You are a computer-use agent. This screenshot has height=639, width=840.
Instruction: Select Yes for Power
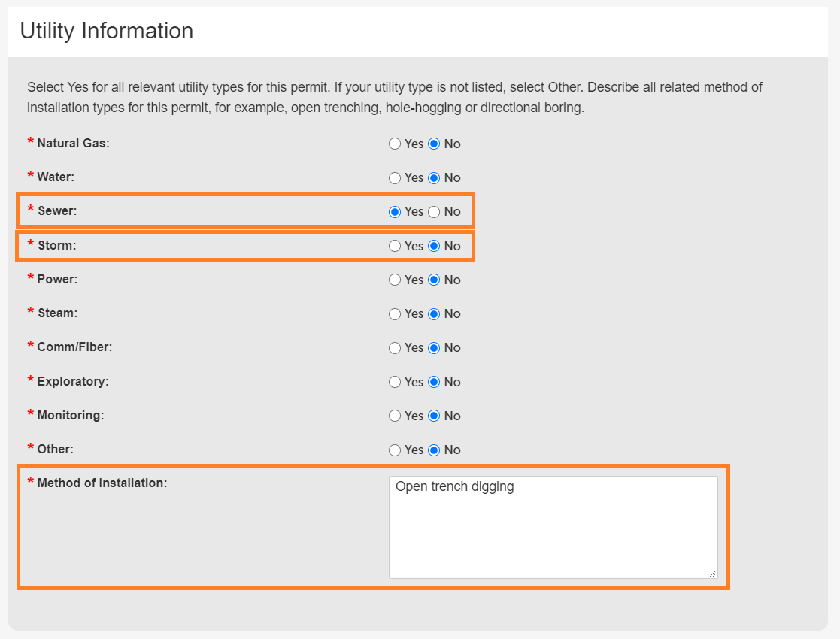[395, 280]
